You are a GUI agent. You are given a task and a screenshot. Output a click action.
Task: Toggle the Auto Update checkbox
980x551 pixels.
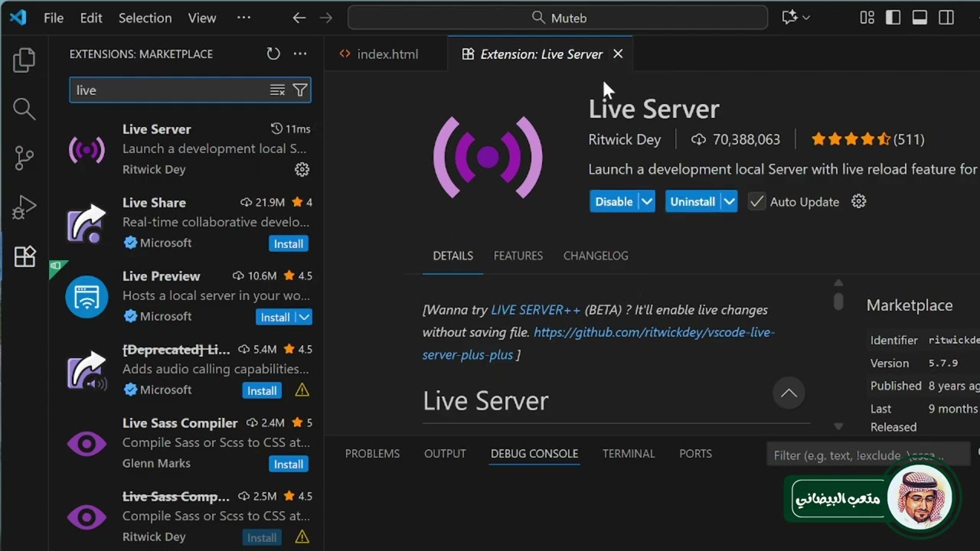click(x=756, y=201)
